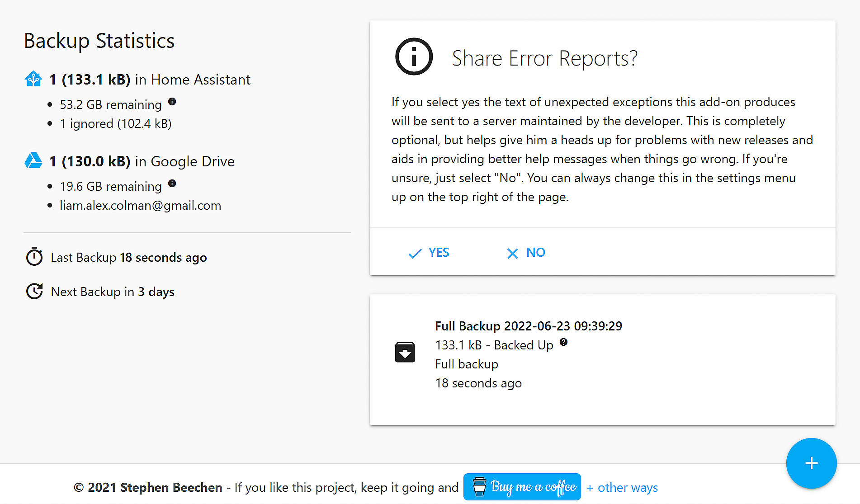860x504 pixels.
Task: Click '1 (133.1 kB) in Home Assistant' heading
Action: (x=150, y=80)
